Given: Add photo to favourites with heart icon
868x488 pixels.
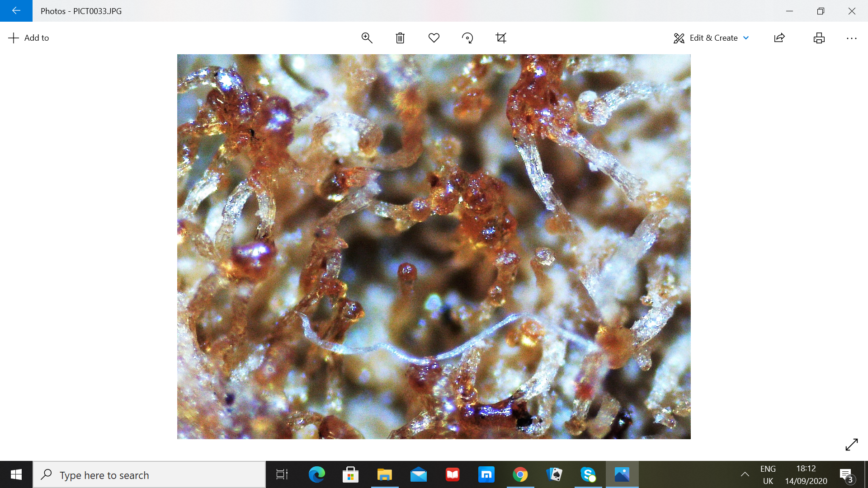Looking at the screenshot, I should click(x=434, y=38).
